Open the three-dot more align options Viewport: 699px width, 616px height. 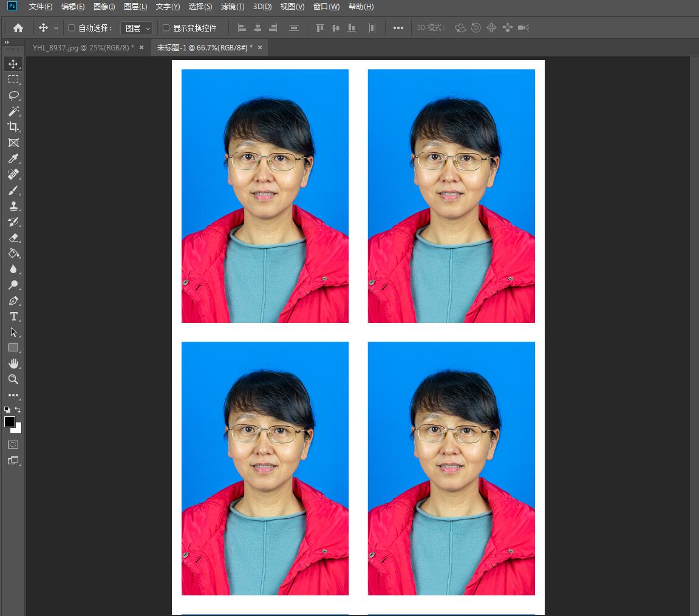point(398,28)
